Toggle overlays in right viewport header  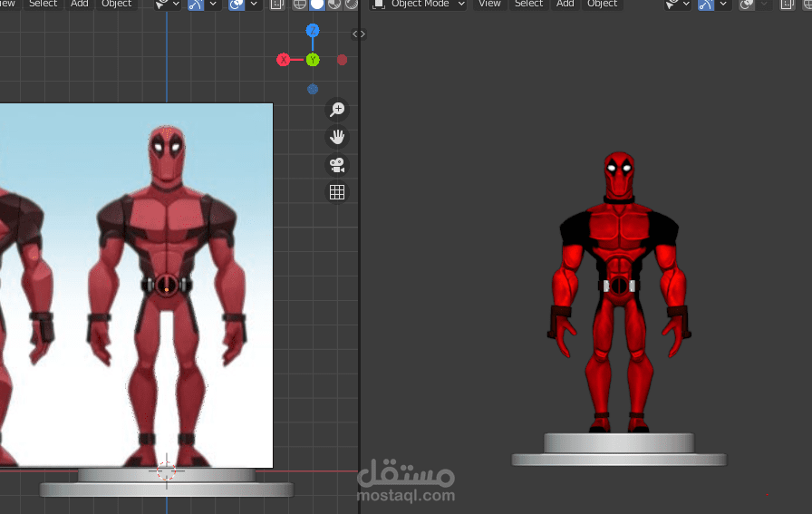(x=746, y=5)
